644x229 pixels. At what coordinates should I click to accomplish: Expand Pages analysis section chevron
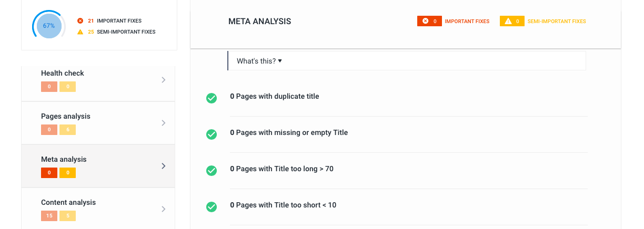coord(164,123)
